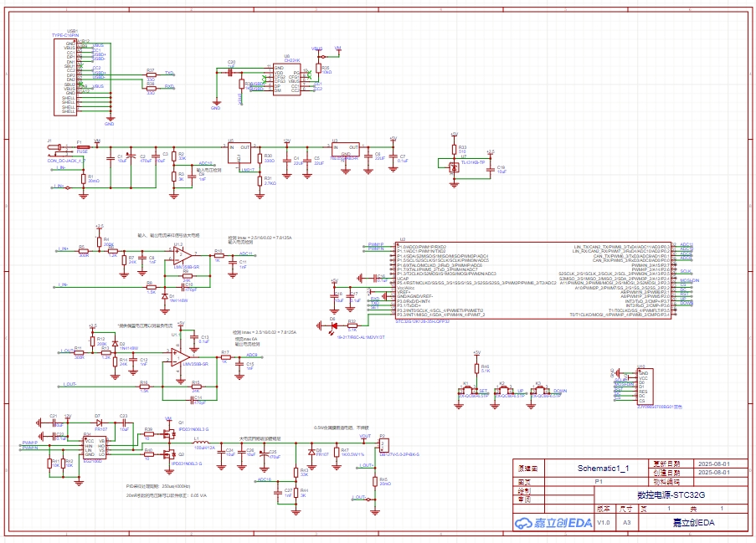
Task: Select capacitor C19 on the +2.5 rail
Action: 491,168
